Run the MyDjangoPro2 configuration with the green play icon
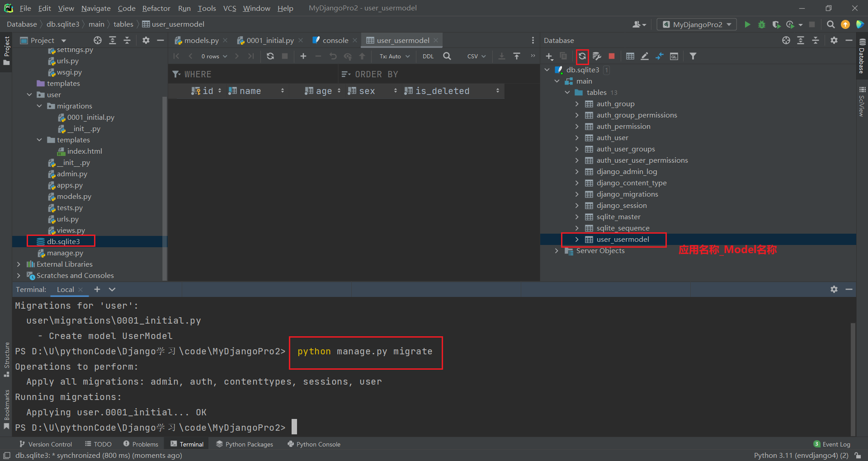This screenshot has width=868, height=461. point(747,24)
